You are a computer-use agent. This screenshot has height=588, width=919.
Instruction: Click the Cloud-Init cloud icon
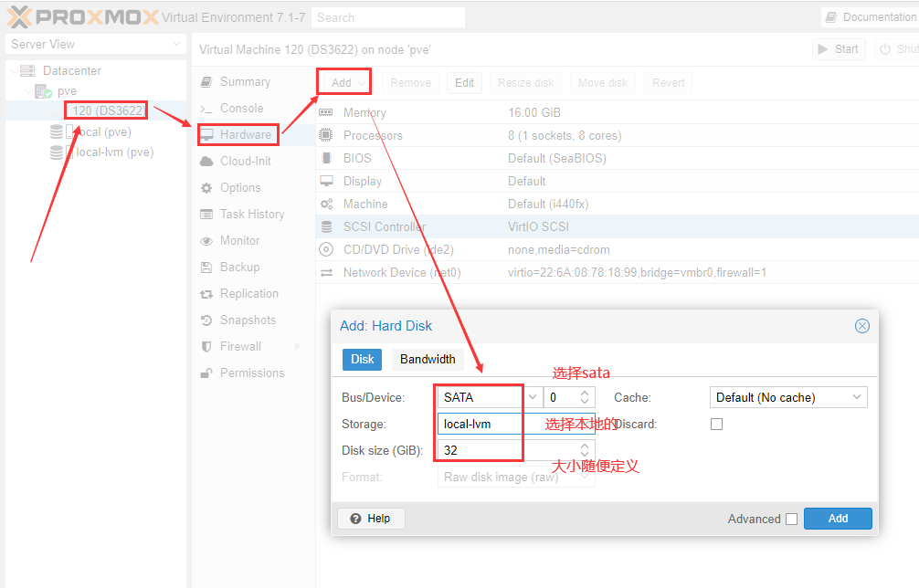206,161
